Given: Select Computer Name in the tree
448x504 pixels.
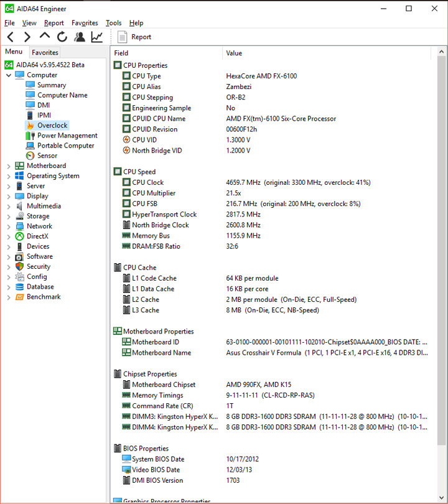Looking at the screenshot, I should (62, 95).
